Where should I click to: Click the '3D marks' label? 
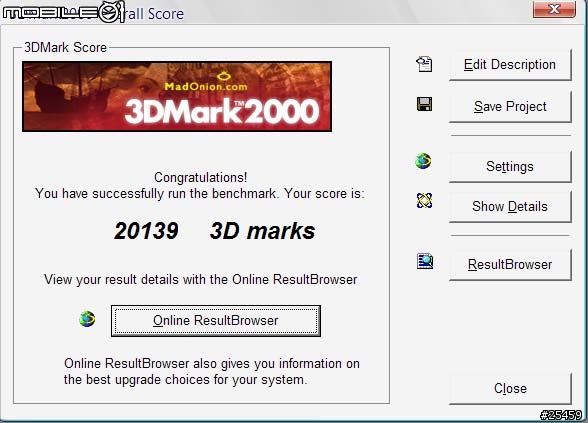262,231
